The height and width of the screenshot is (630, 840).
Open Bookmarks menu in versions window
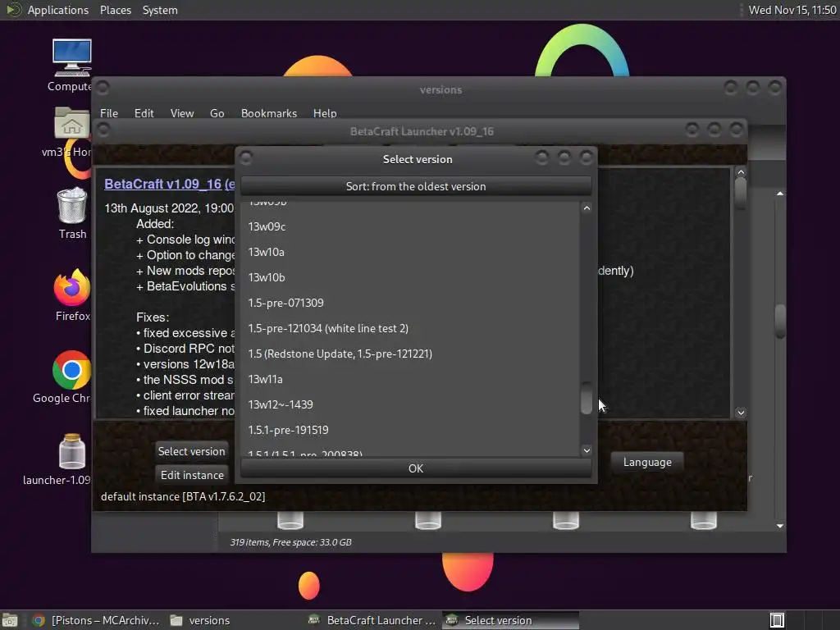click(268, 113)
